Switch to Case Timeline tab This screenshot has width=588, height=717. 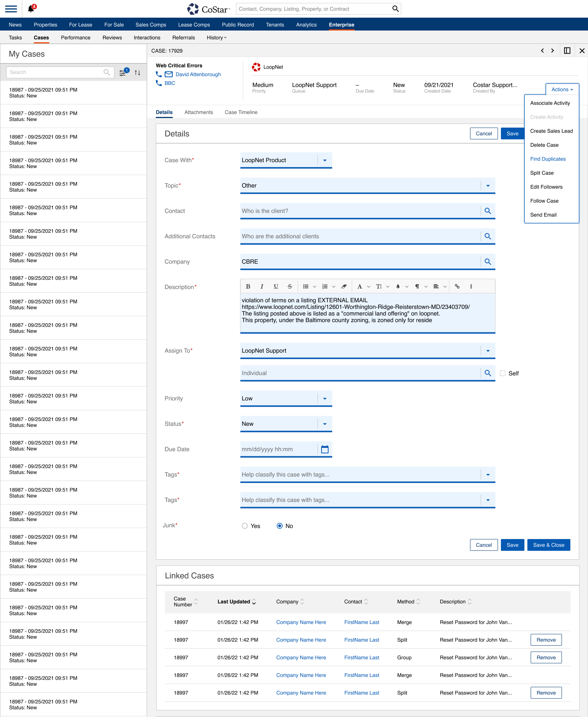pyautogui.click(x=241, y=112)
